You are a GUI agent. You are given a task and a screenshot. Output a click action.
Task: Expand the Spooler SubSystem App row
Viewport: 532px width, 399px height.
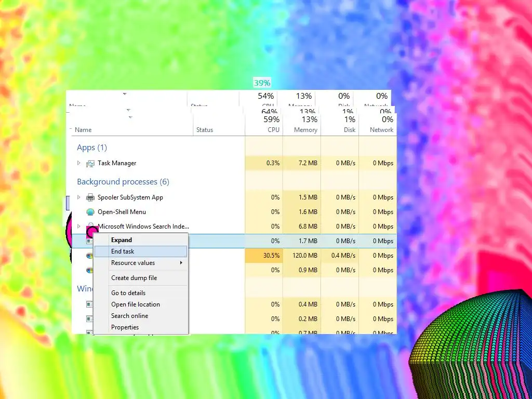(79, 197)
